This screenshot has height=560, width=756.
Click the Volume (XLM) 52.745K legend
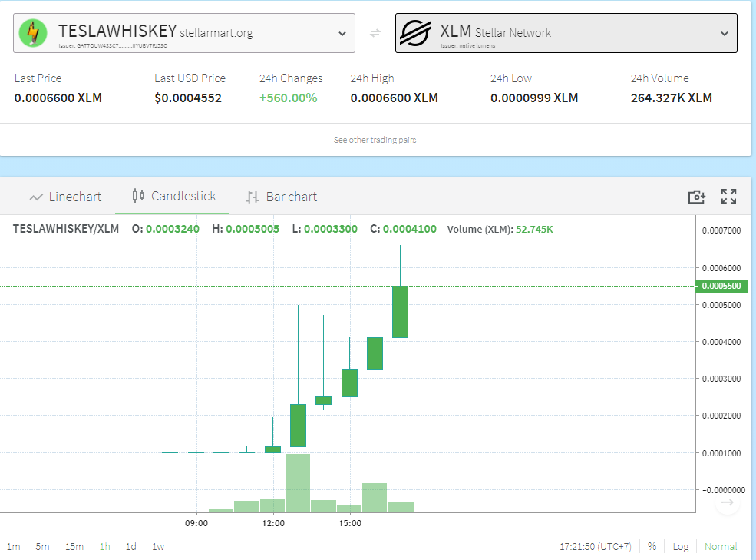pyautogui.click(x=500, y=230)
